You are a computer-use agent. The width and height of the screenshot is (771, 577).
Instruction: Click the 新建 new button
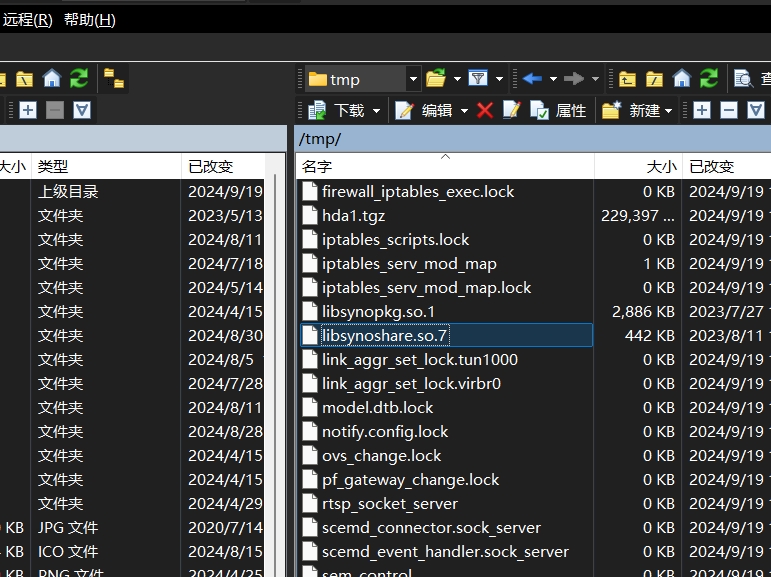point(631,110)
